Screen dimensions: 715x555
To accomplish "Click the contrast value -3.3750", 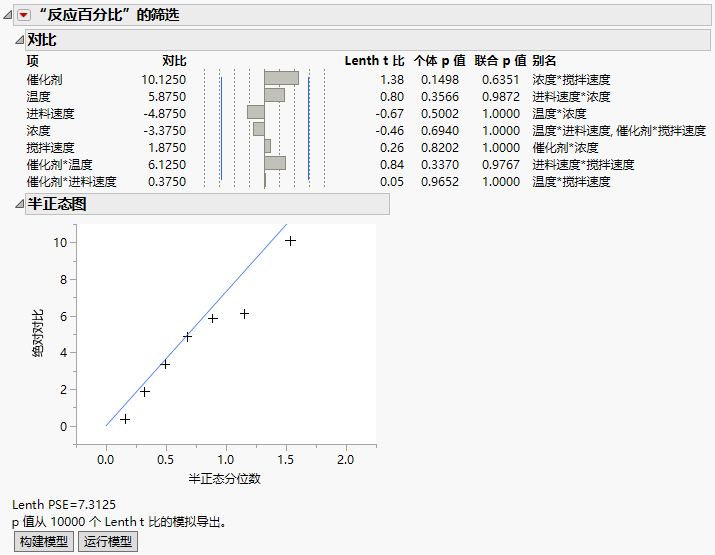I will (x=165, y=131).
